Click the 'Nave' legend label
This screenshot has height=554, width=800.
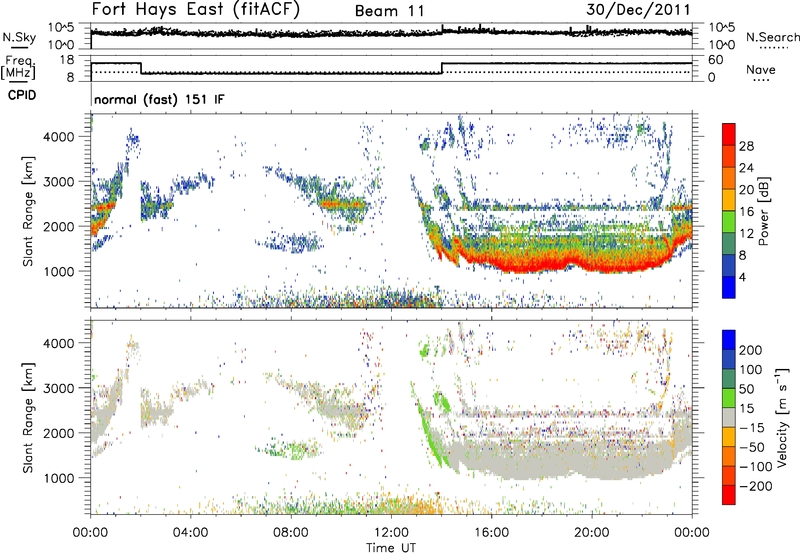pyautogui.click(x=761, y=69)
